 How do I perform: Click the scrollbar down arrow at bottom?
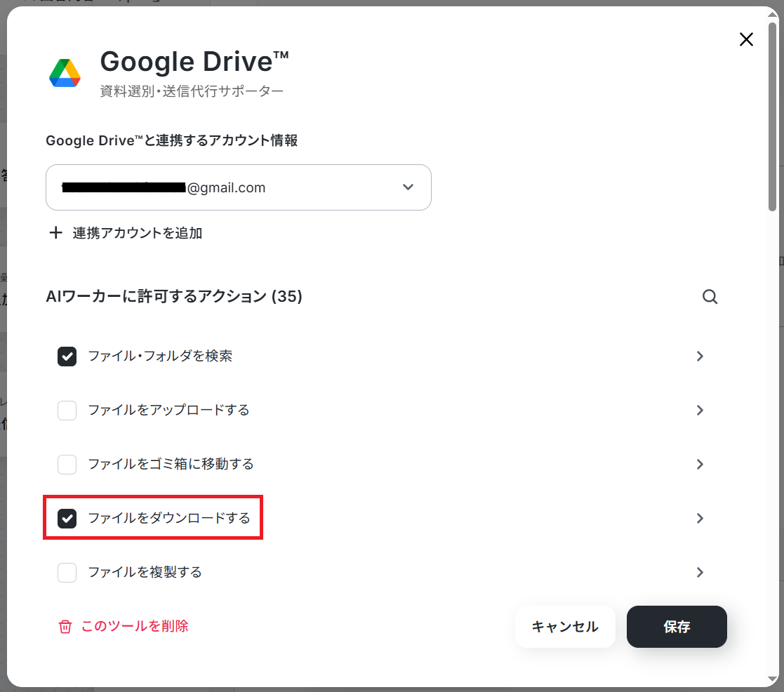(773, 679)
